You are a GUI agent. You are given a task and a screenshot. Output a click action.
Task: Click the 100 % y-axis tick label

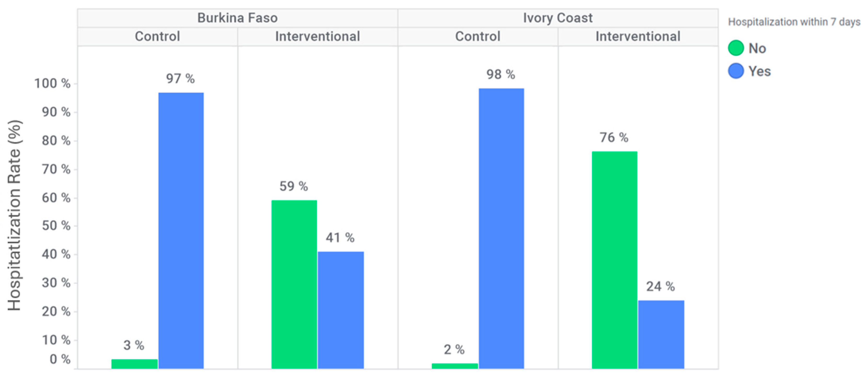(x=52, y=83)
